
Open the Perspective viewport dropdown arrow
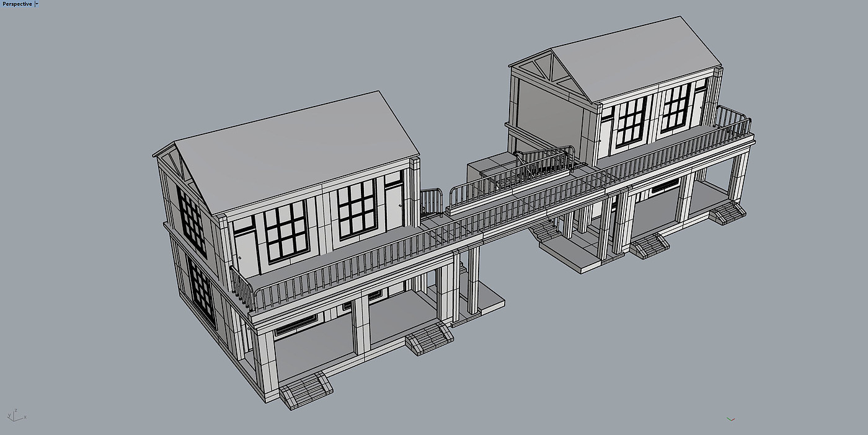point(37,4)
